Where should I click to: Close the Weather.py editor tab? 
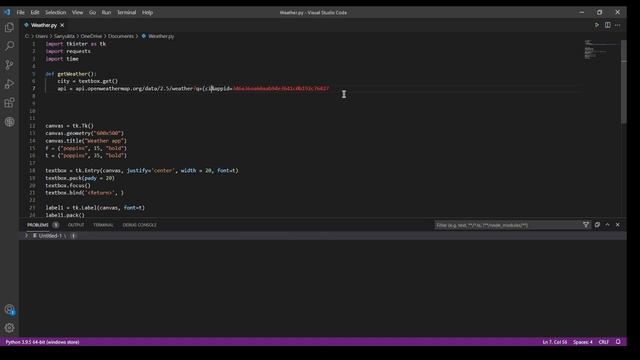[x=62, y=25]
